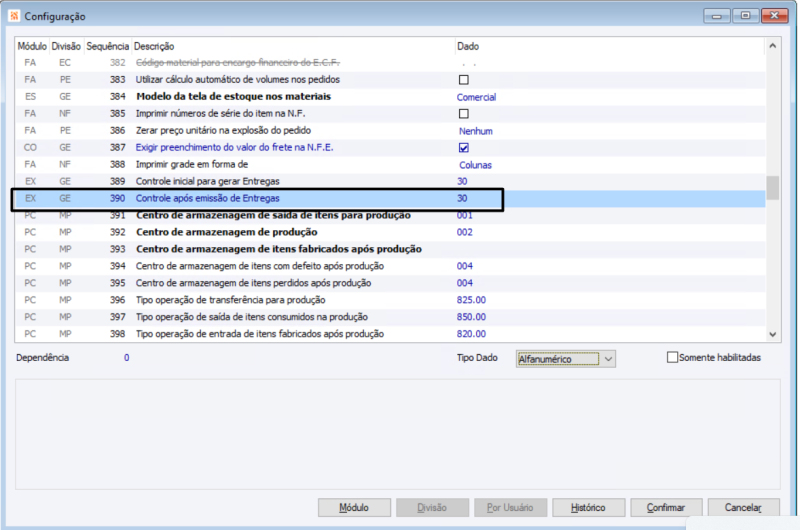The height and width of the screenshot is (530, 800).
Task: Select 'Centro de armazenagem de produção' row 392
Action: coord(390,232)
